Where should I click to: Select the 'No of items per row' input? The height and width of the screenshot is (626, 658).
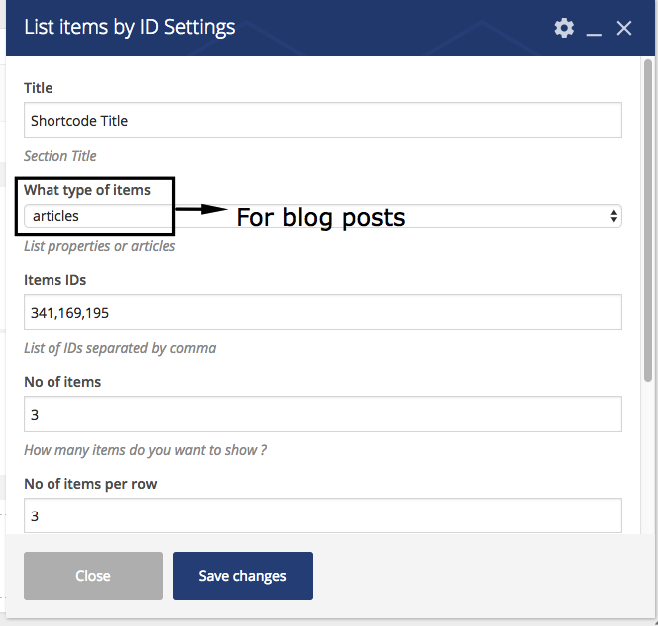click(x=323, y=516)
